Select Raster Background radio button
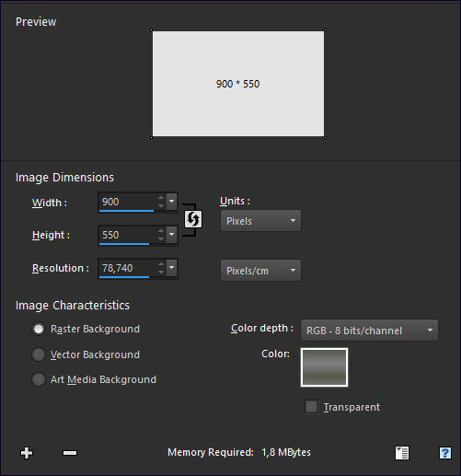 click(x=39, y=329)
